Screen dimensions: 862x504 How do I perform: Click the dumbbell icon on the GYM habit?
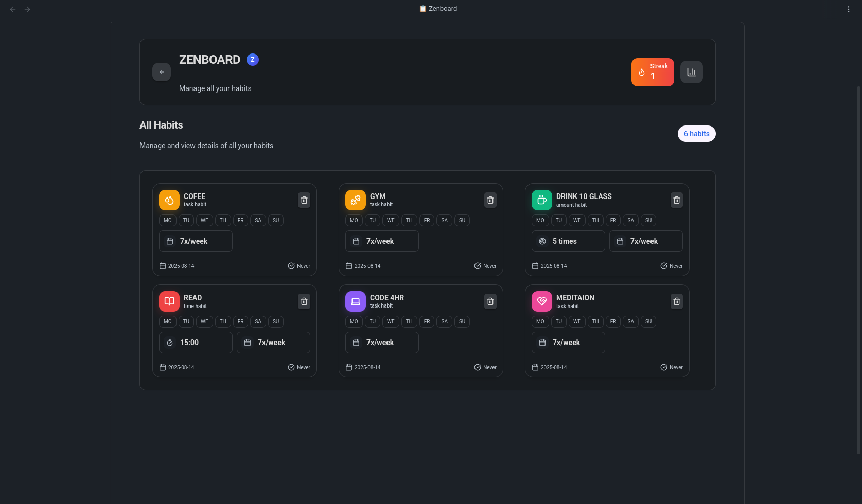[x=355, y=200]
